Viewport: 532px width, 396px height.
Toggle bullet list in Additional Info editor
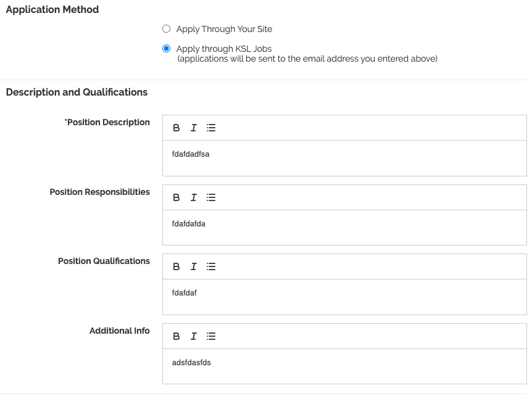(210, 336)
